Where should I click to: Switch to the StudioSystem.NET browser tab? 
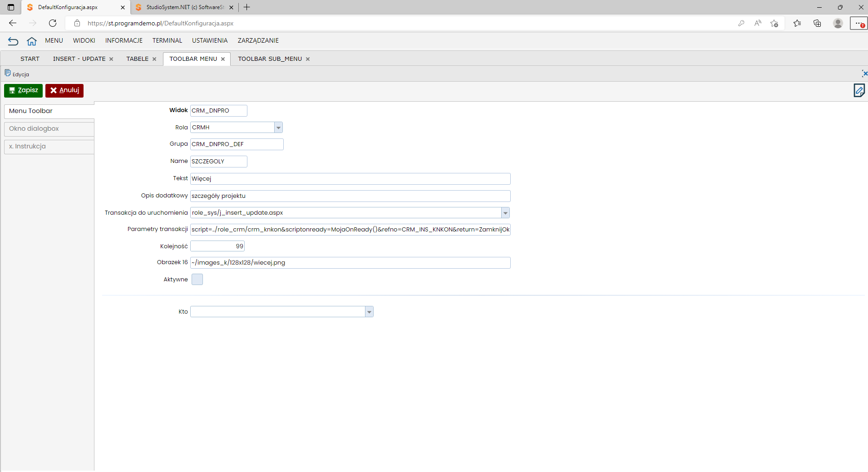tap(184, 7)
